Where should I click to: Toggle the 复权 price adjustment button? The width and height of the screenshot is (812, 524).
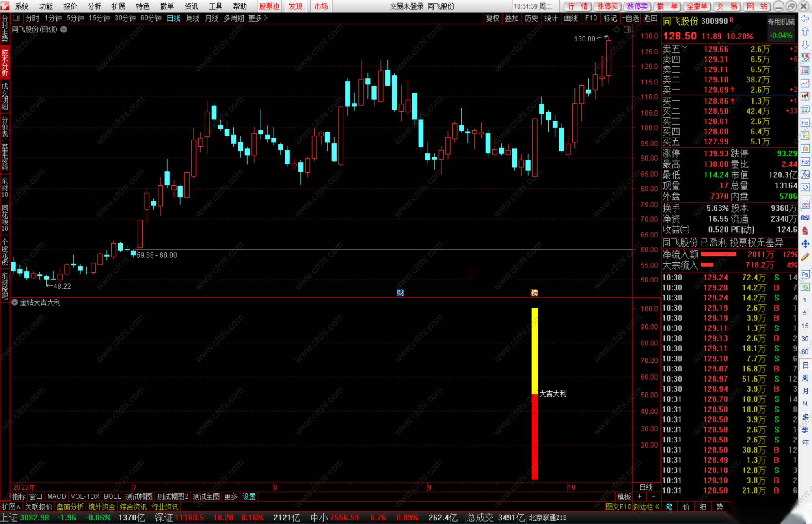point(492,18)
